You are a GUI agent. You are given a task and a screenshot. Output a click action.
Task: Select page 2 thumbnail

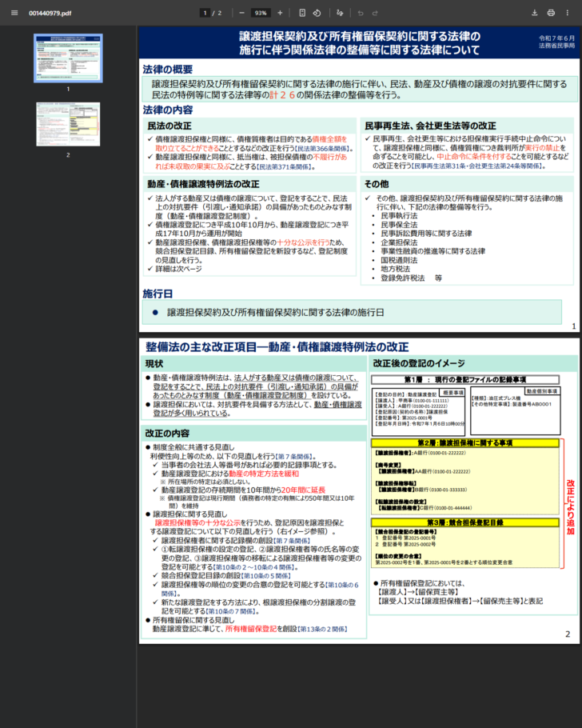click(68, 124)
